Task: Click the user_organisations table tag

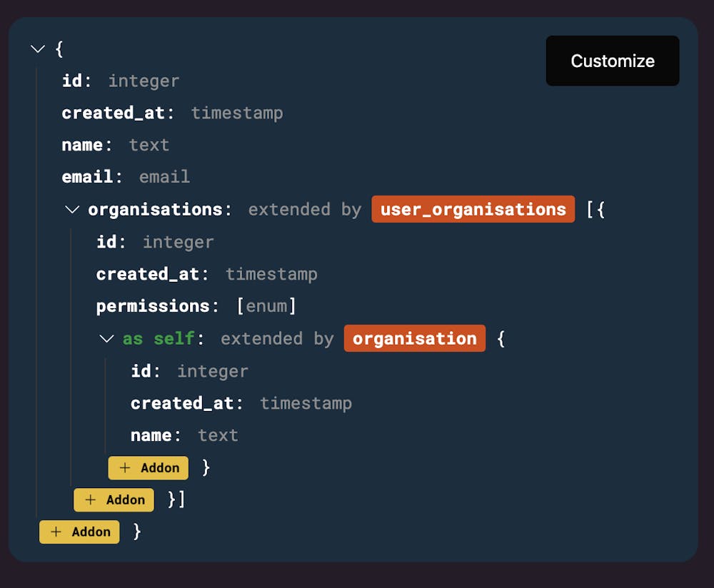Action: (x=473, y=209)
